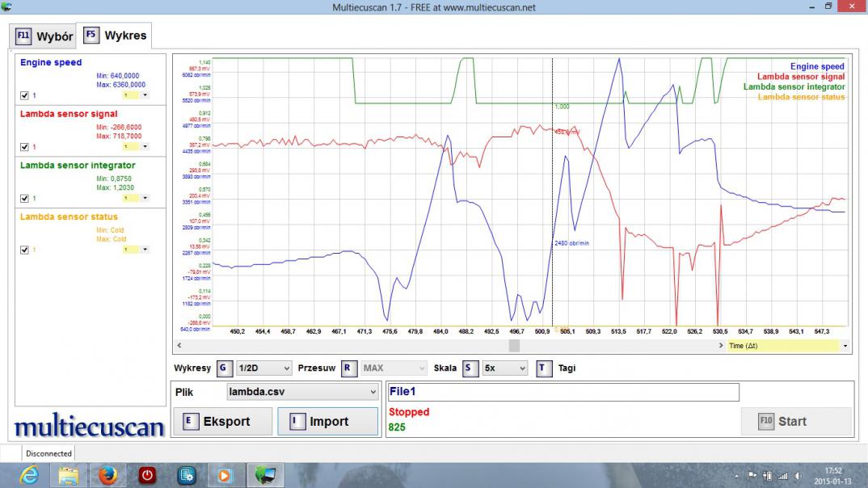Click the Multiecuscan title bar app icon
The width and height of the screenshot is (868, 488).
(x=6, y=7)
